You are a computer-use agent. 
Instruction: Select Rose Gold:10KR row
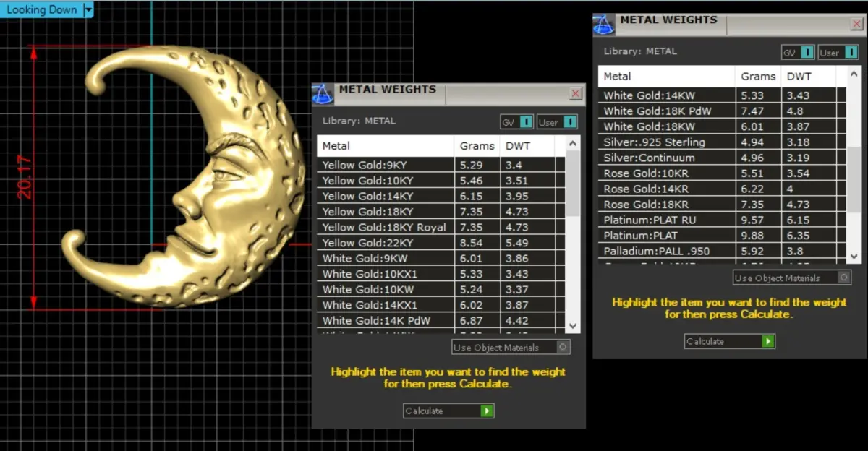pyautogui.click(x=723, y=173)
